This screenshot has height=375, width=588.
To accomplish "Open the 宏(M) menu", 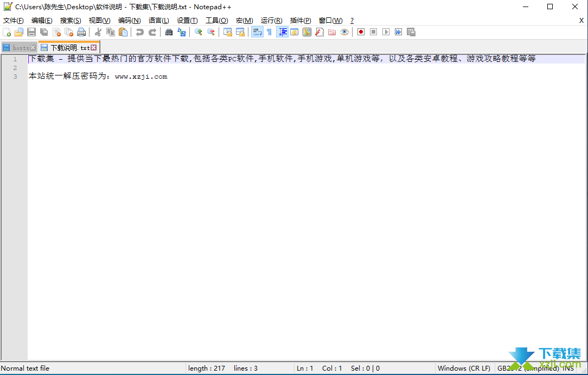I will tap(245, 21).
